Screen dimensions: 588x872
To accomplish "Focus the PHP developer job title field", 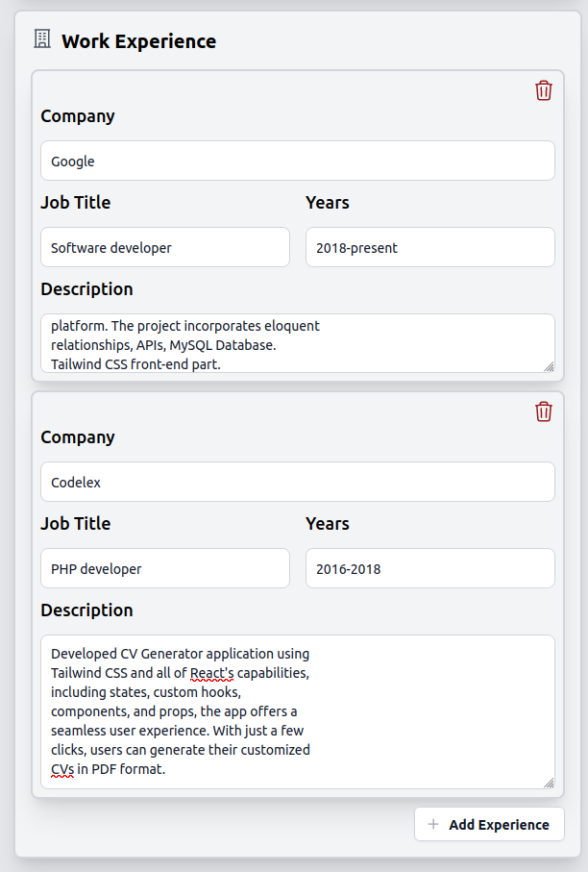I will click(x=164, y=568).
